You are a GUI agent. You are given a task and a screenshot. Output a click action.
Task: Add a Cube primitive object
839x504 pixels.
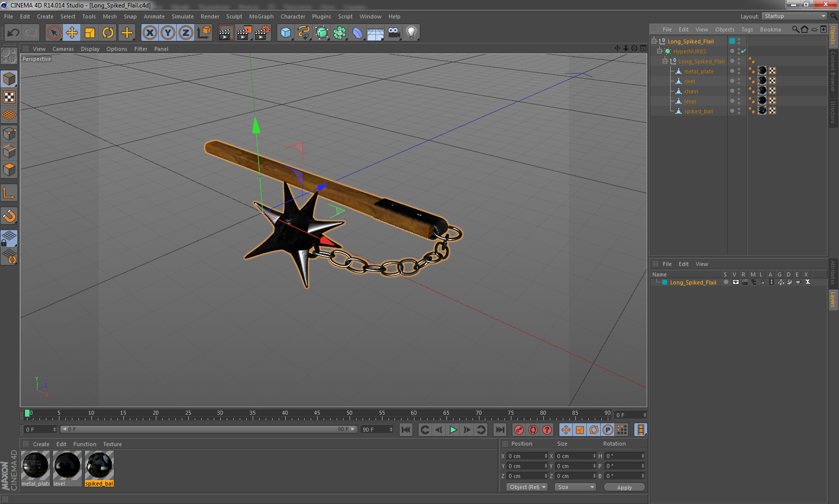(x=286, y=33)
